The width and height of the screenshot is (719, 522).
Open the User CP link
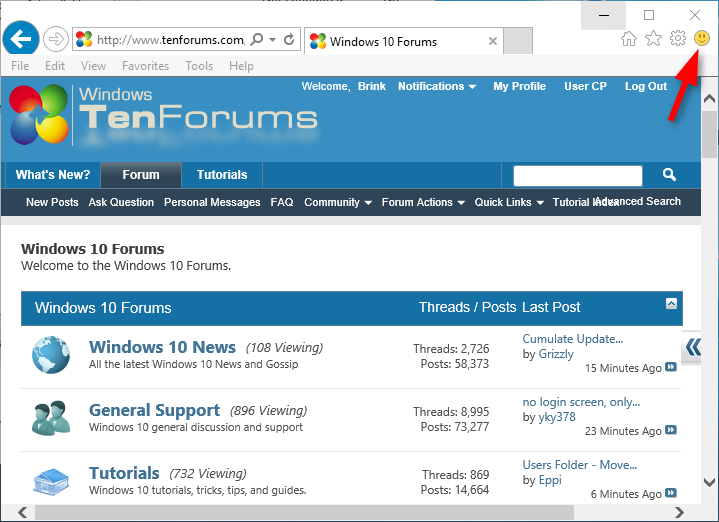point(585,86)
